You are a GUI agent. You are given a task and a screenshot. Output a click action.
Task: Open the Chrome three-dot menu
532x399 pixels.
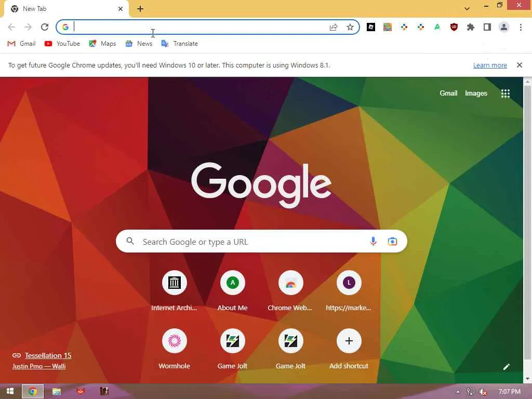(x=521, y=27)
